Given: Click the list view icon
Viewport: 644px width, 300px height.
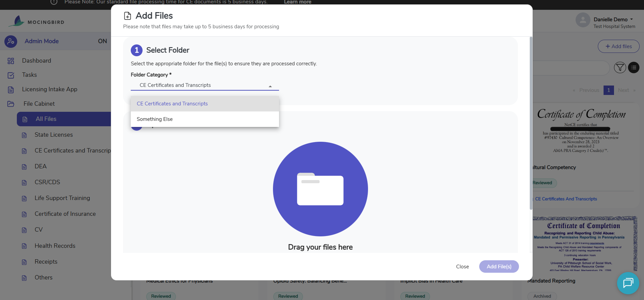Looking at the screenshot, I should (634, 68).
